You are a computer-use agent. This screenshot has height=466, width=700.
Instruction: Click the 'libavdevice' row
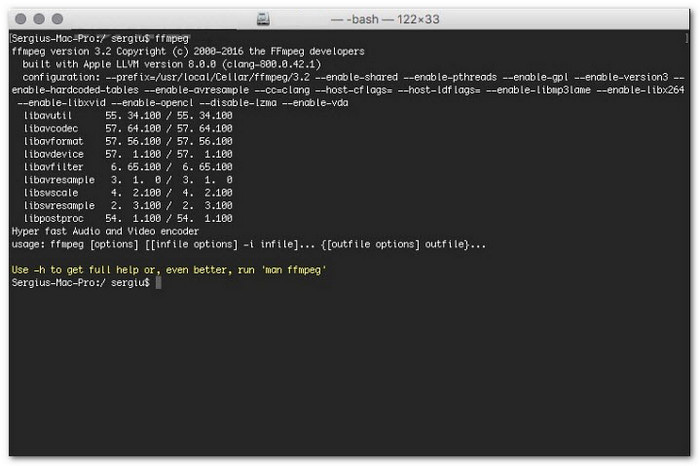coord(128,154)
